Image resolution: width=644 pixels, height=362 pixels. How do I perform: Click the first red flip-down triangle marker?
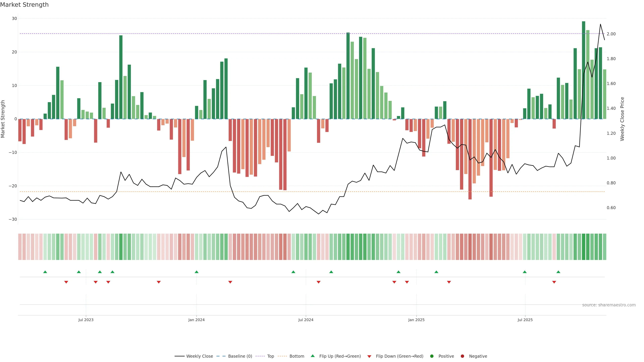coord(66,282)
